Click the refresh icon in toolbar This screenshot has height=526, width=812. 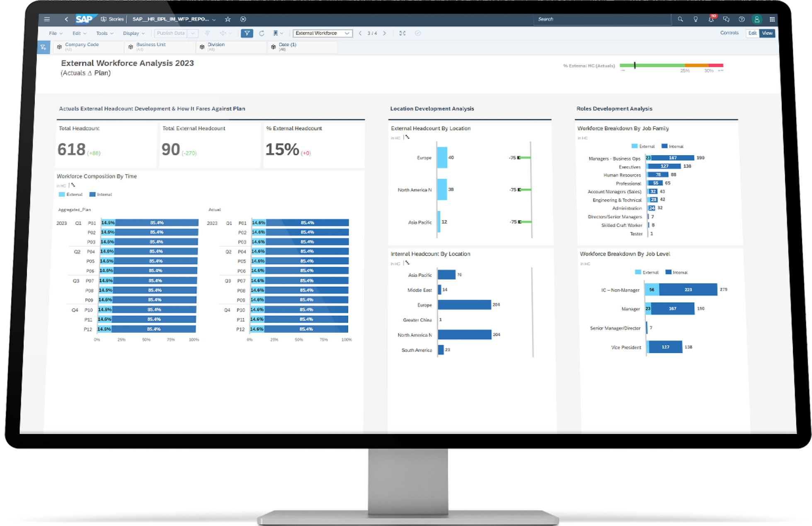[262, 33]
